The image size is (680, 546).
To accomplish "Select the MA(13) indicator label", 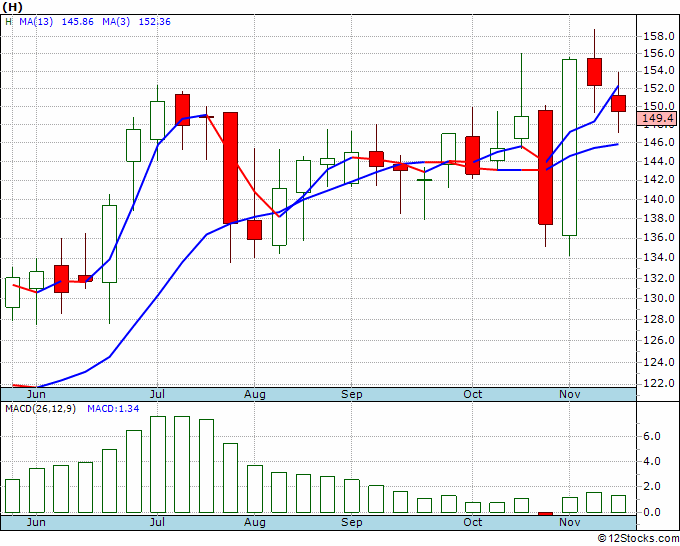I will pos(36,22).
